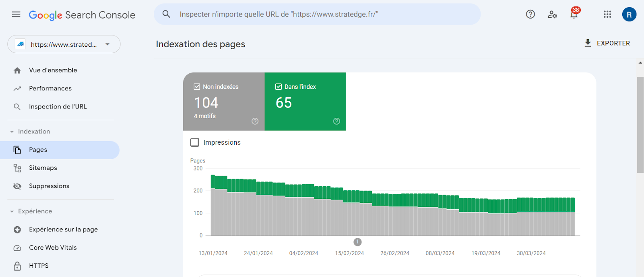Viewport: 644px width, 277px height.
Task: Click the 104 non indexed count
Action: click(206, 103)
